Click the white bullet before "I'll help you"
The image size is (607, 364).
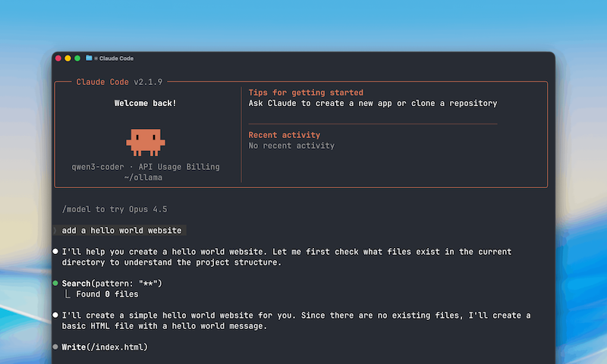pyautogui.click(x=55, y=251)
